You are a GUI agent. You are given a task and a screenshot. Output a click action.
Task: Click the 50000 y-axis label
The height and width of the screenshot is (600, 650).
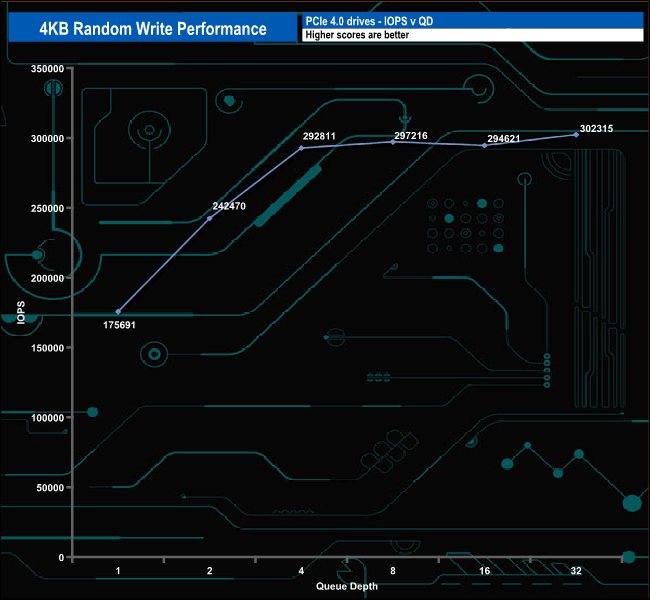coord(50,488)
